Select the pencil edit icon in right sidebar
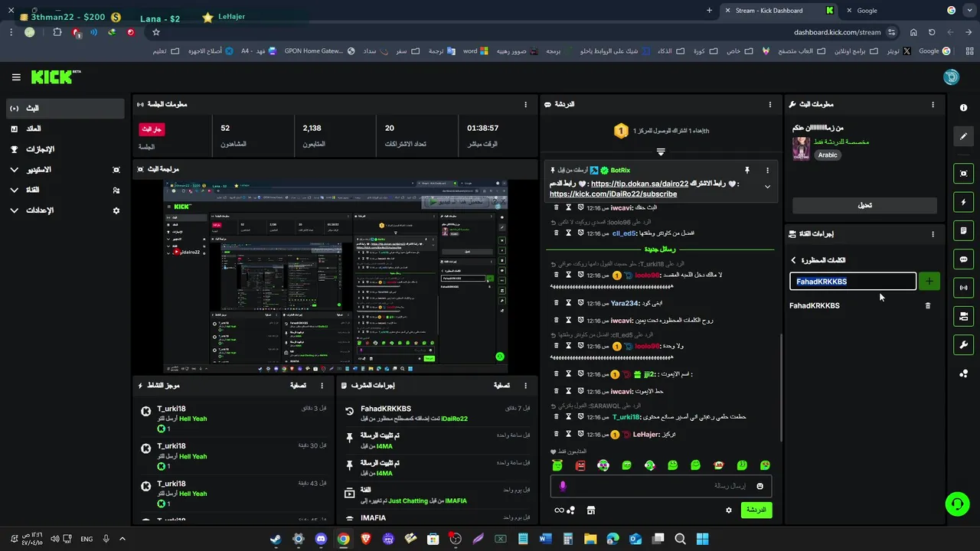 [x=963, y=136]
